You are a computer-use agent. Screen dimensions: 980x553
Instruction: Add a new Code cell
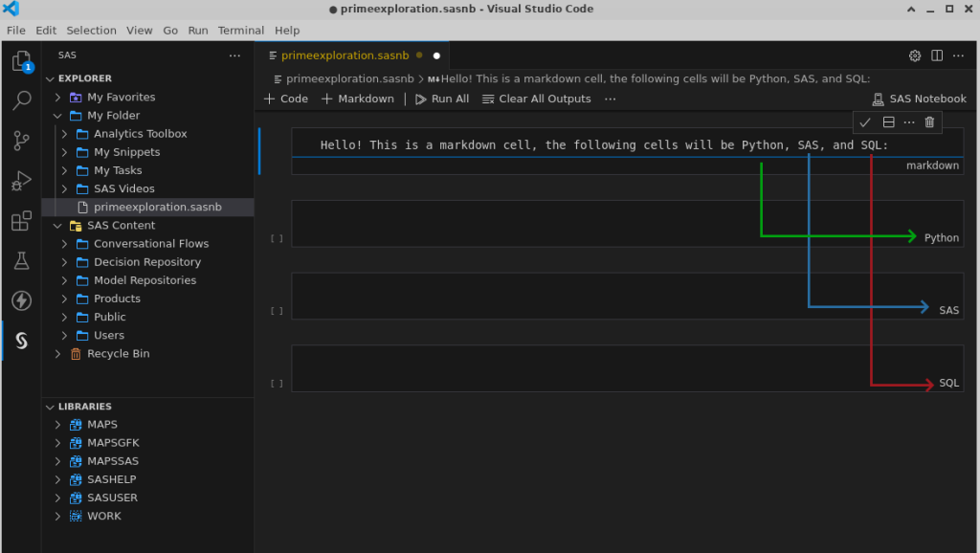click(286, 99)
